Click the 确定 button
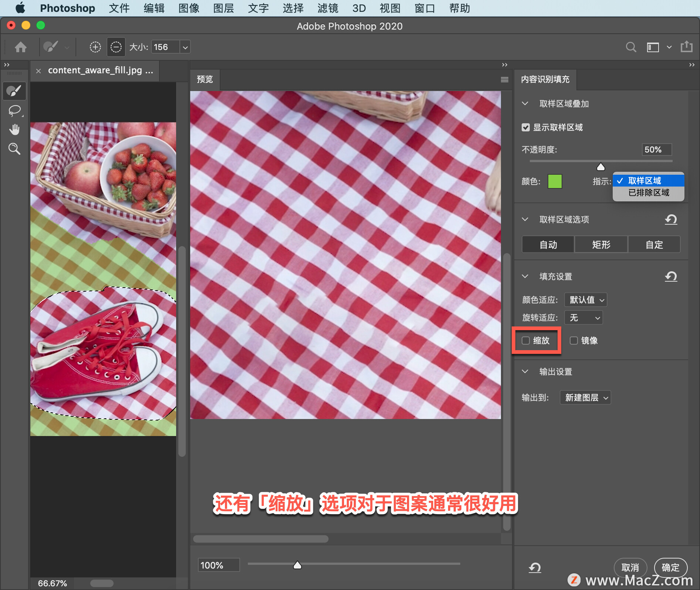This screenshot has height=590, width=700. click(x=670, y=567)
